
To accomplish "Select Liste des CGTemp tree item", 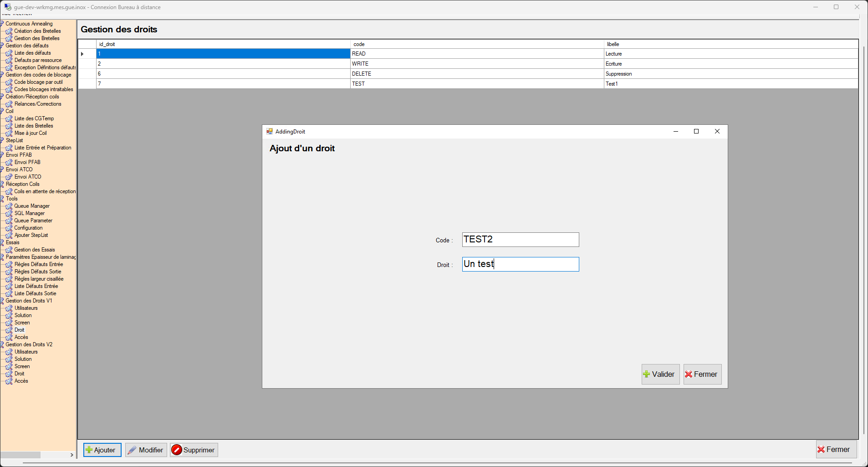I will click(x=34, y=118).
